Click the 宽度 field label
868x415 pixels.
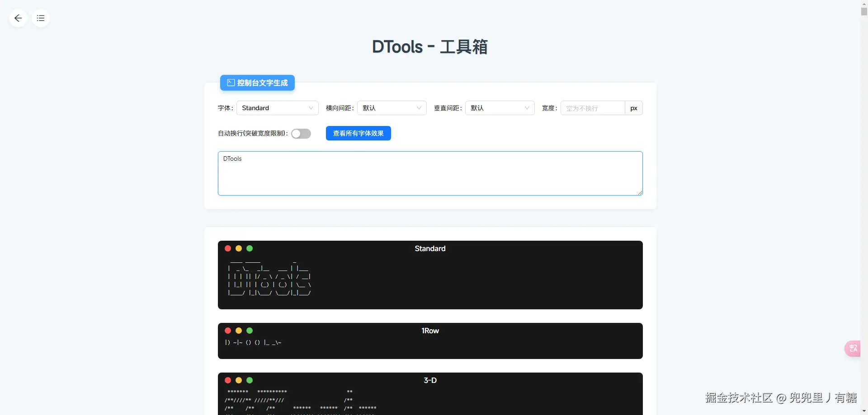coord(550,108)
